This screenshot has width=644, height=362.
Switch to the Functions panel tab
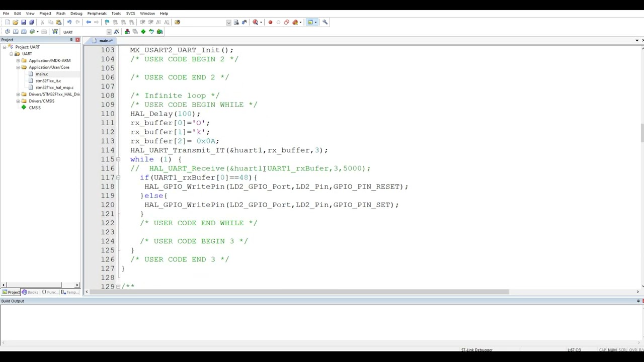[x=50, y=292]
